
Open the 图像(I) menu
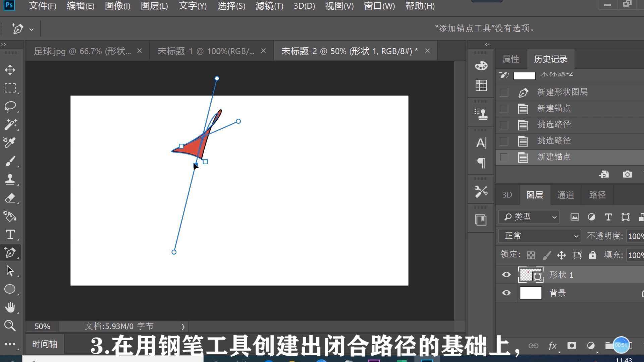[x=117, y=6]
